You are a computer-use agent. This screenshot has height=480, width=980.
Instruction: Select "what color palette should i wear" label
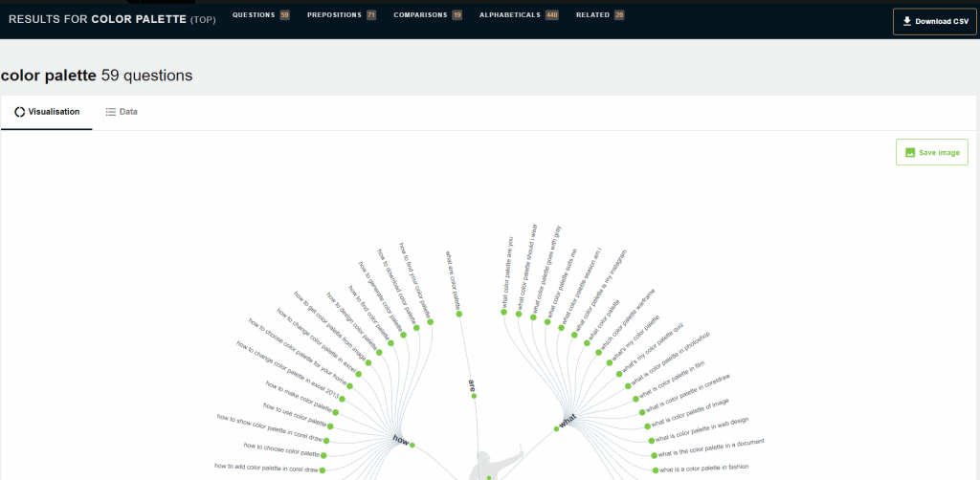[x=527, y=265]
